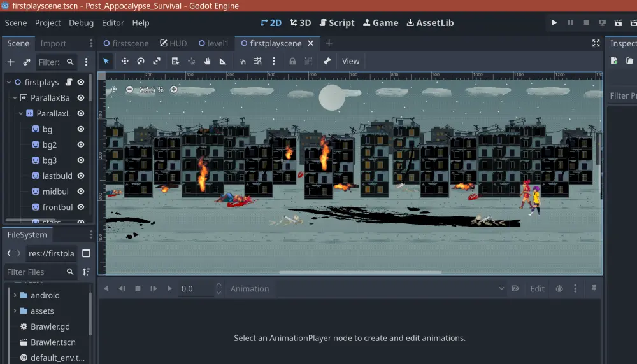The width and height of the screenshot is (637, 364).
Task: Pause the running project
Action: coord(570,23)
